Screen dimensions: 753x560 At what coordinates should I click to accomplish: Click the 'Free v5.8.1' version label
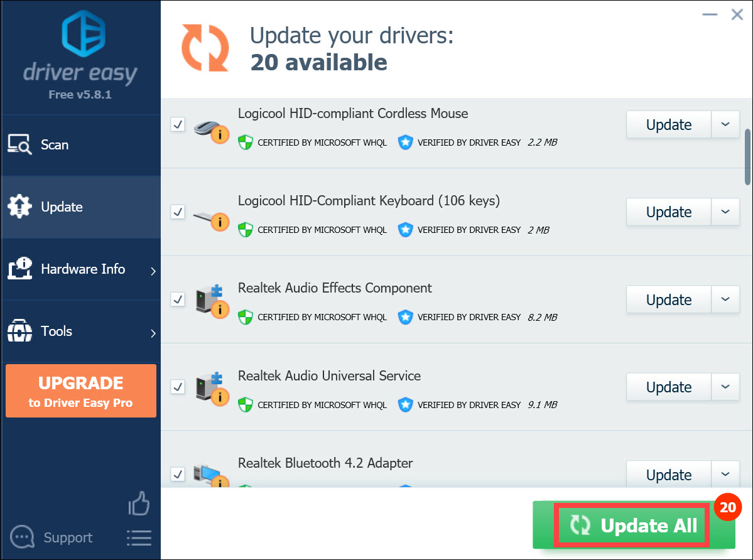pos(80,95)
